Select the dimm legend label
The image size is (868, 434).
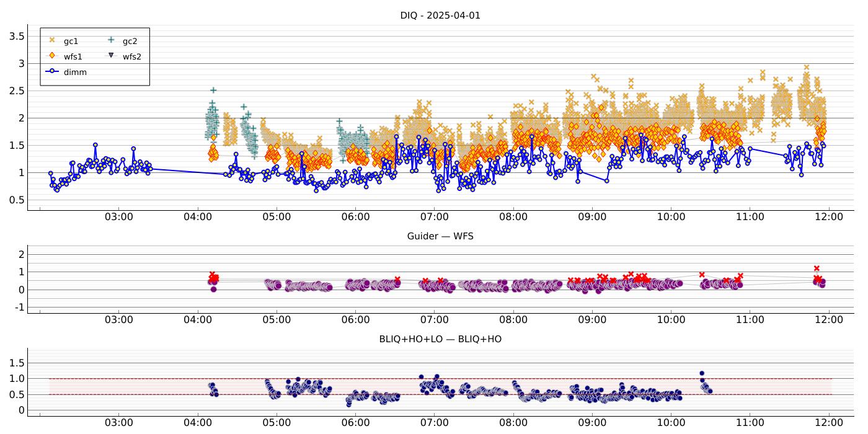coord(75,72)
